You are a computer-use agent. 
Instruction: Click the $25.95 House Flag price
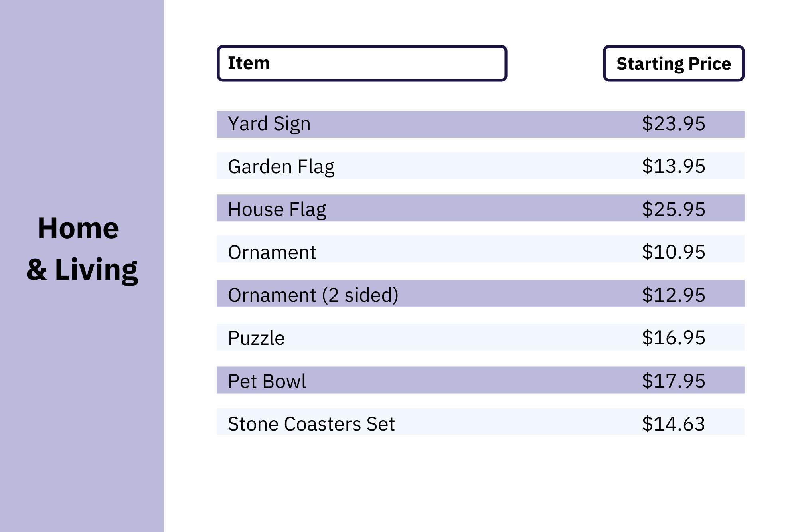click(x=674, y=209)
